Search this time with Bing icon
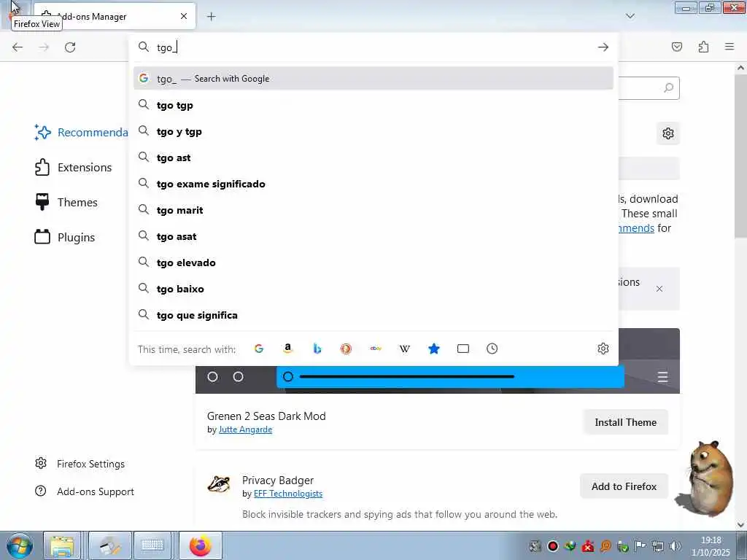Screen dimensions: 747x560 (x=317, y=349)
